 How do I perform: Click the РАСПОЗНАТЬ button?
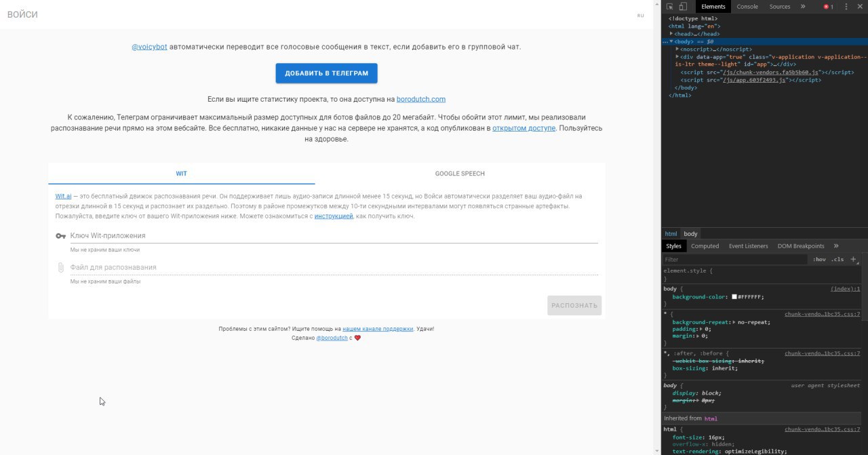point(574,305)
